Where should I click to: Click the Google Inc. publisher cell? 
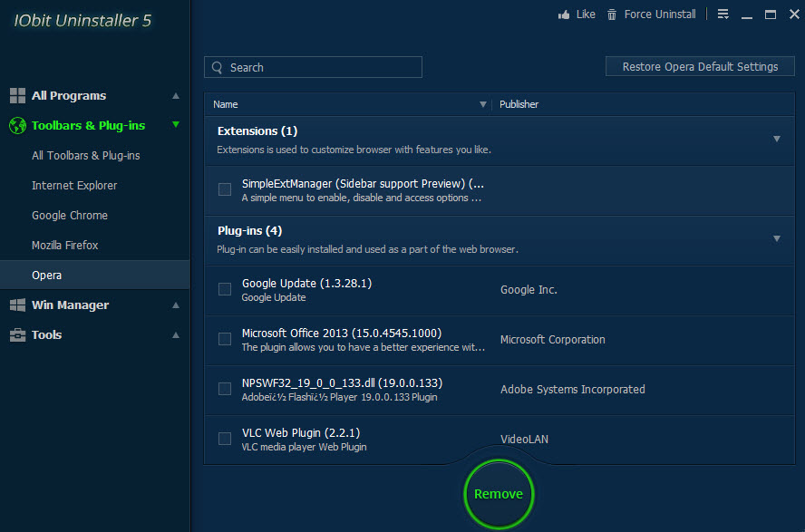click(x=529, y=290)
